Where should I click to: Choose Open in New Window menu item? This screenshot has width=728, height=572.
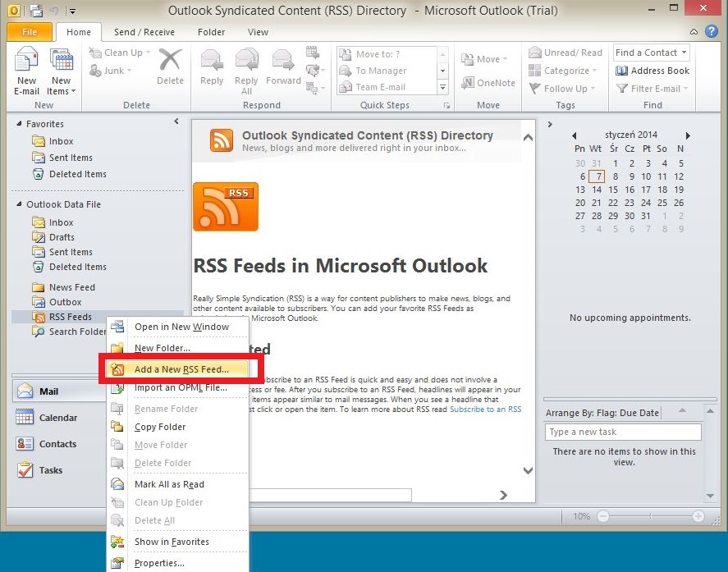[178, 327]
